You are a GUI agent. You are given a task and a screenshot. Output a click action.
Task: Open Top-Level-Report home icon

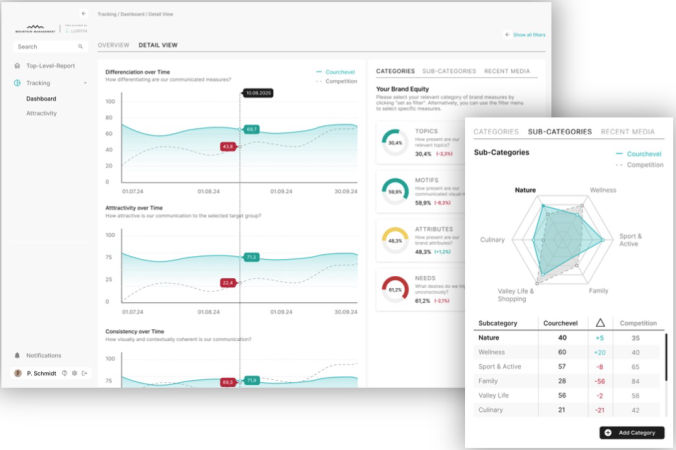click(x=17, y=65)
